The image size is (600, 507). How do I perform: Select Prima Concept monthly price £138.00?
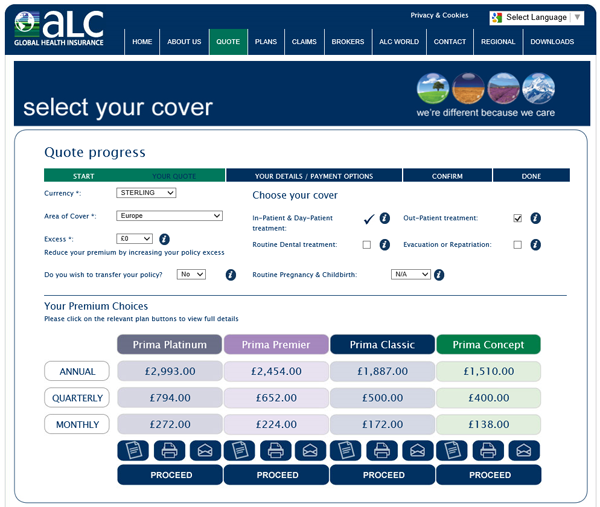(x=489, y=424)
